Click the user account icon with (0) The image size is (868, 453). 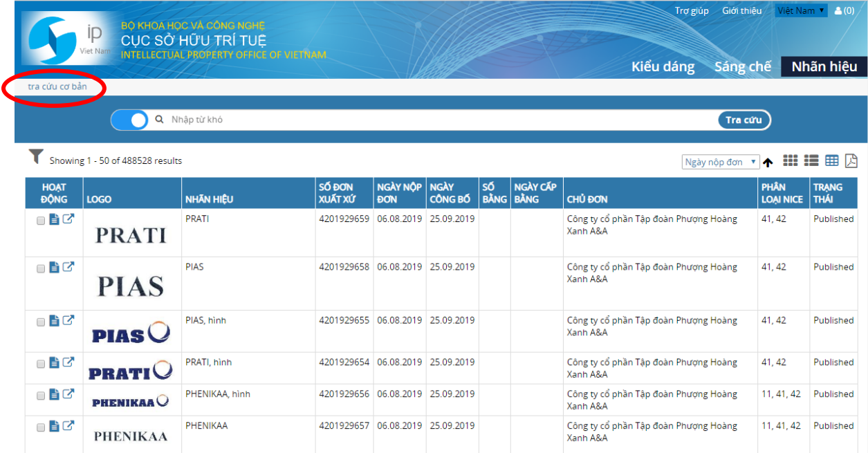844,10
